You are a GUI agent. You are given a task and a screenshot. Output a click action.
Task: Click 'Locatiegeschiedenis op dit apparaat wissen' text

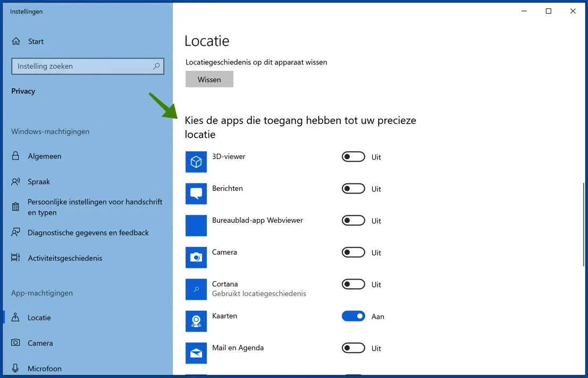tap(256, 62)
